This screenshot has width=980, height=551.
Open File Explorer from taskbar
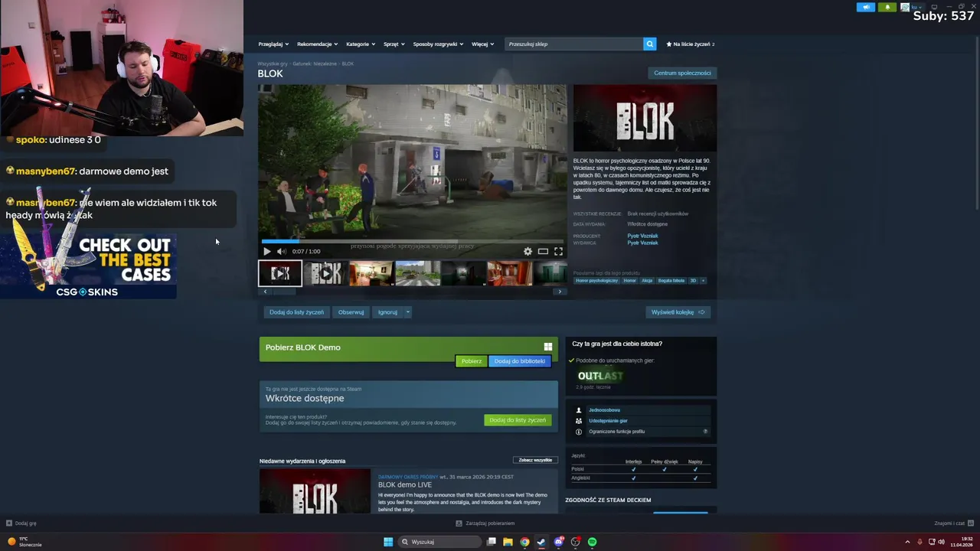tap(508, 542)
